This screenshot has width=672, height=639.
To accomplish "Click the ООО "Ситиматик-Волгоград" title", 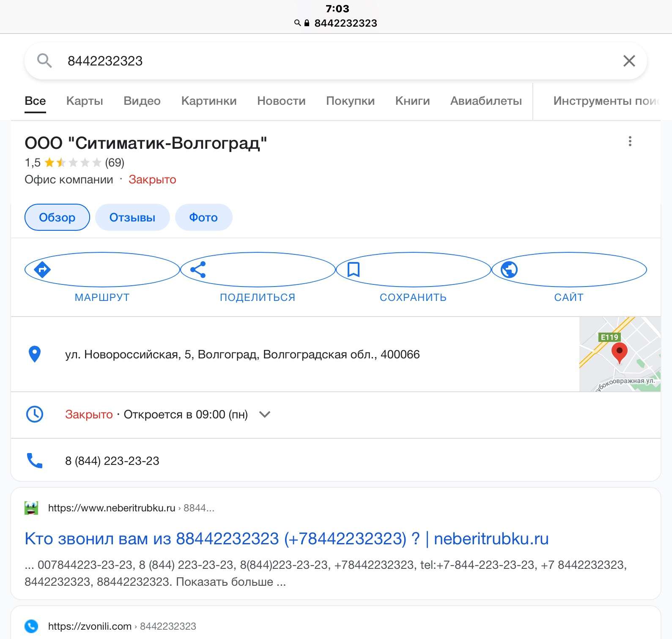I will coord(146,143).
